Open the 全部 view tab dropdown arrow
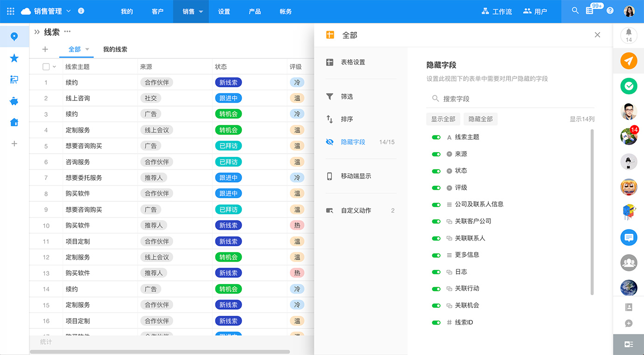This screenshot has height=355, width=644. pos(87,50)
